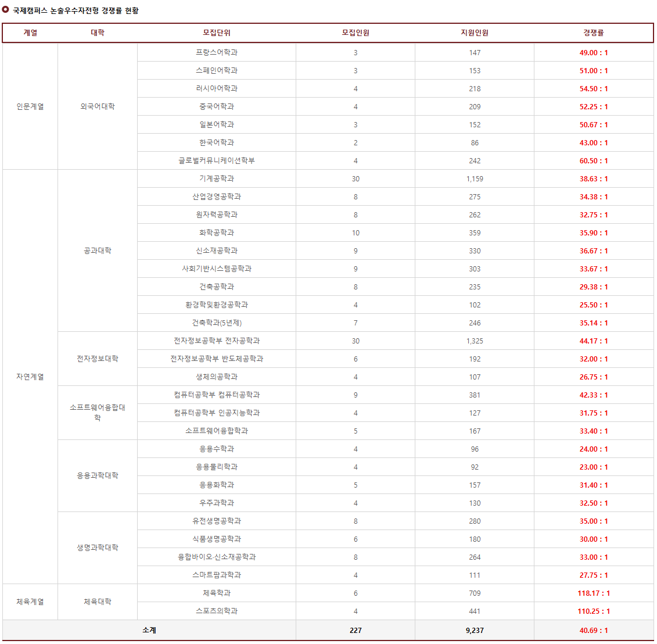Select the 응용화학과 cell
Viewport: 657px width, 644px height.
tap(217, 485)
